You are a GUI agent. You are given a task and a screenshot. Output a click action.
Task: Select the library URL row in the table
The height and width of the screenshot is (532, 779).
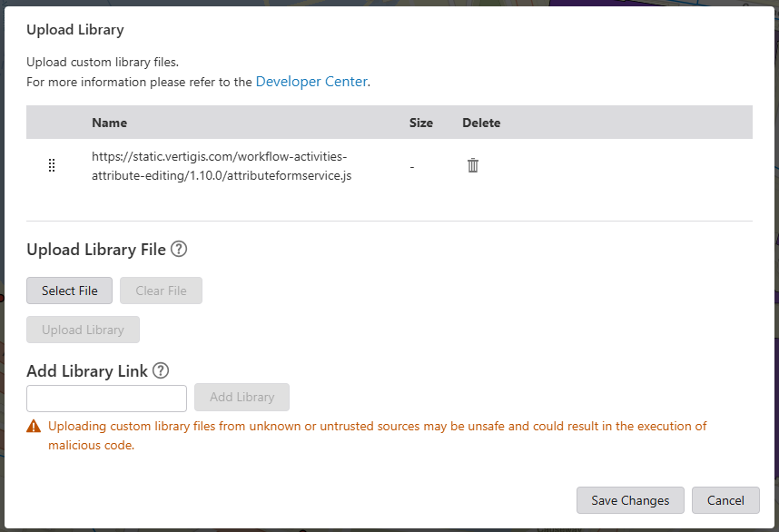[221, 164]
